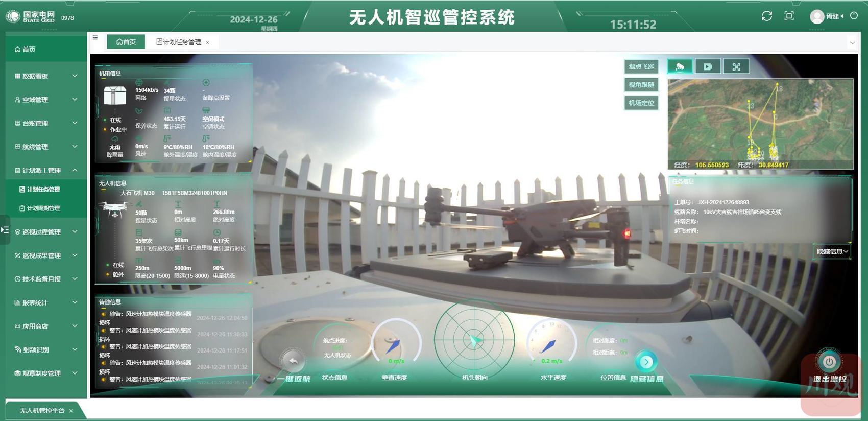Screen dimensions: 868x421
Task: Switch to the video recording view icon
Action: pyautogui.click(x=708, y=66)
